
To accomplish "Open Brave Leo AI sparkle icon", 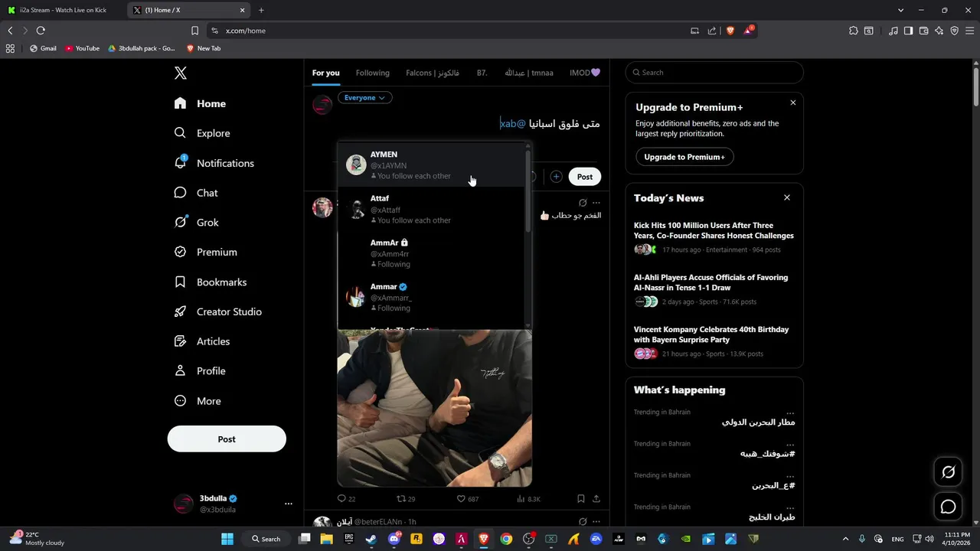I will [939, 31].
